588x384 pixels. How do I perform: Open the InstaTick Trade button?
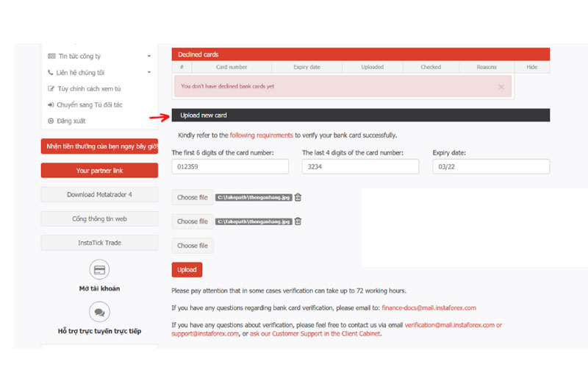(99, 243)
